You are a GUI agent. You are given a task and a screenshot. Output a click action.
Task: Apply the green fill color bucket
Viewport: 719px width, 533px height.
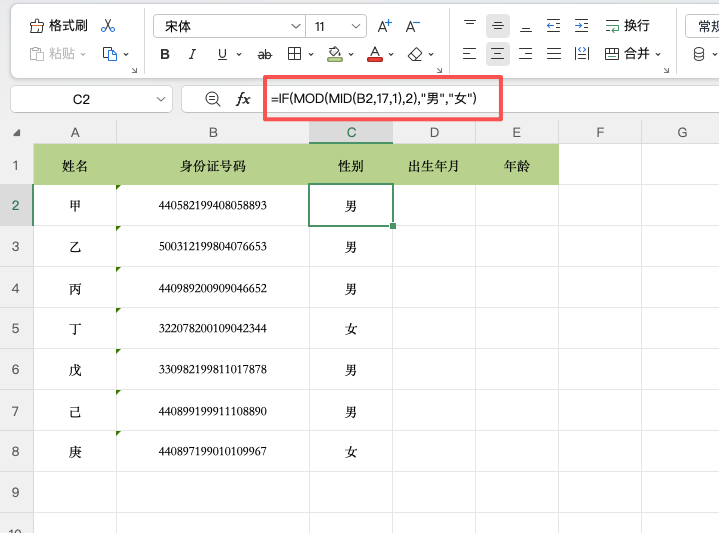335,54
